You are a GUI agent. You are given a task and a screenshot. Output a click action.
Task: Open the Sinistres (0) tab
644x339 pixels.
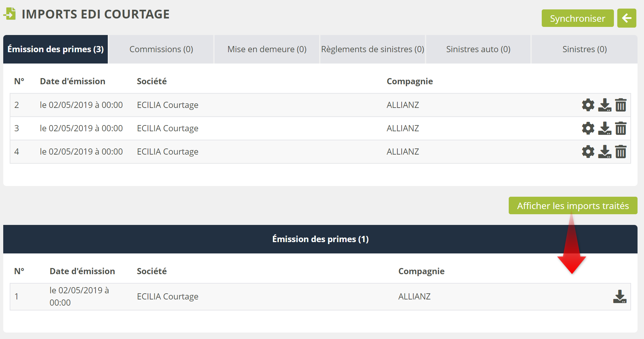[x=584, y=49]
